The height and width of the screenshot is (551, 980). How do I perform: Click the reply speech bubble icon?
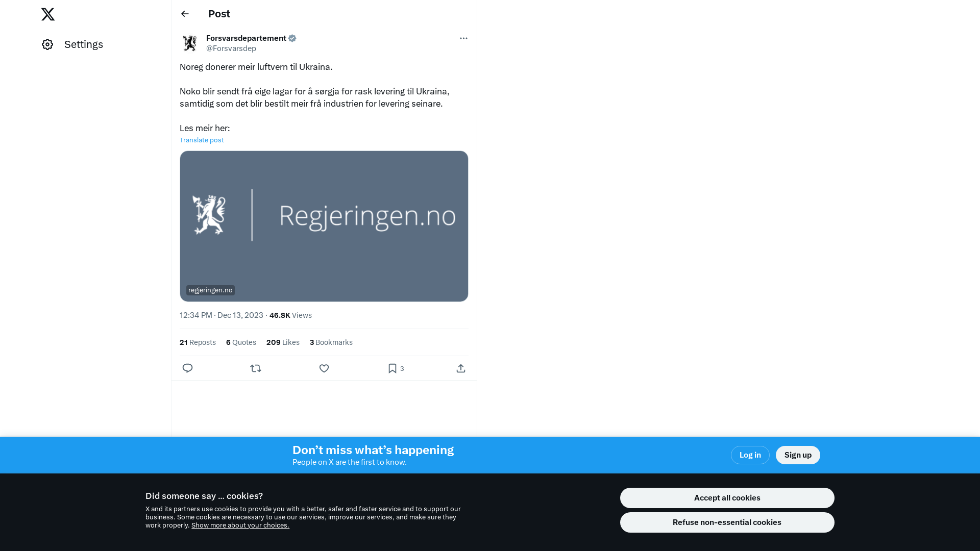187,368
